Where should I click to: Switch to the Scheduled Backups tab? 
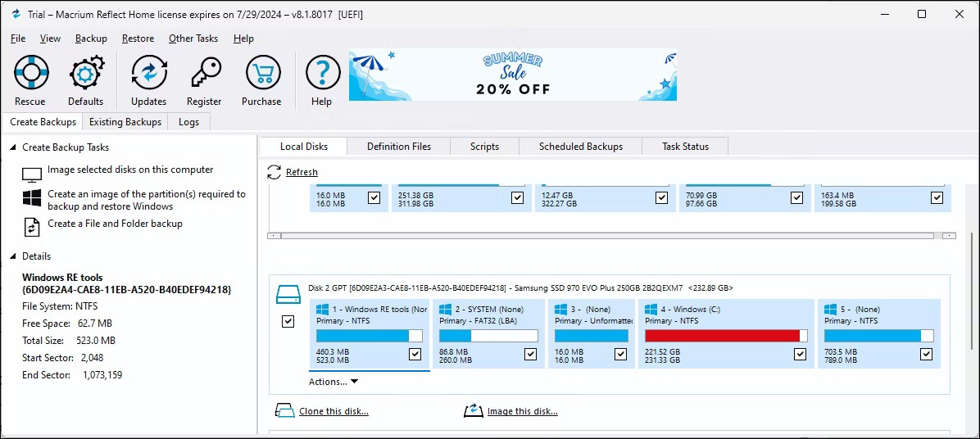click(580, 147)
